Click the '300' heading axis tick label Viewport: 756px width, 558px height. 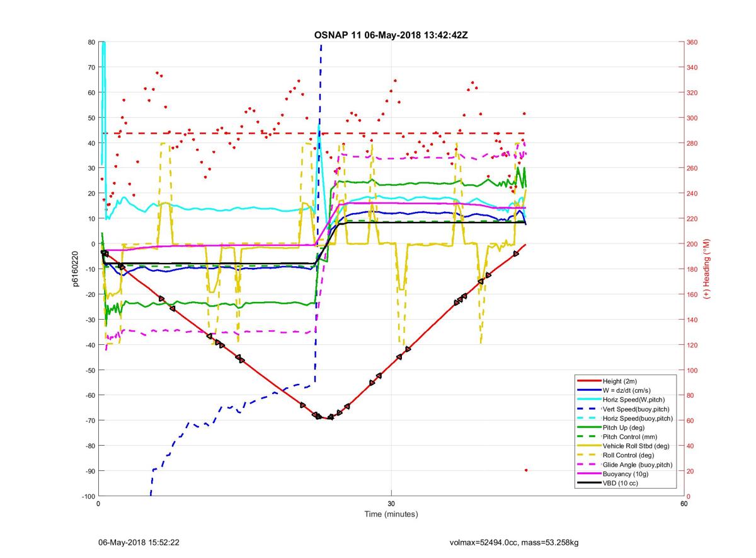pos(692,118)
